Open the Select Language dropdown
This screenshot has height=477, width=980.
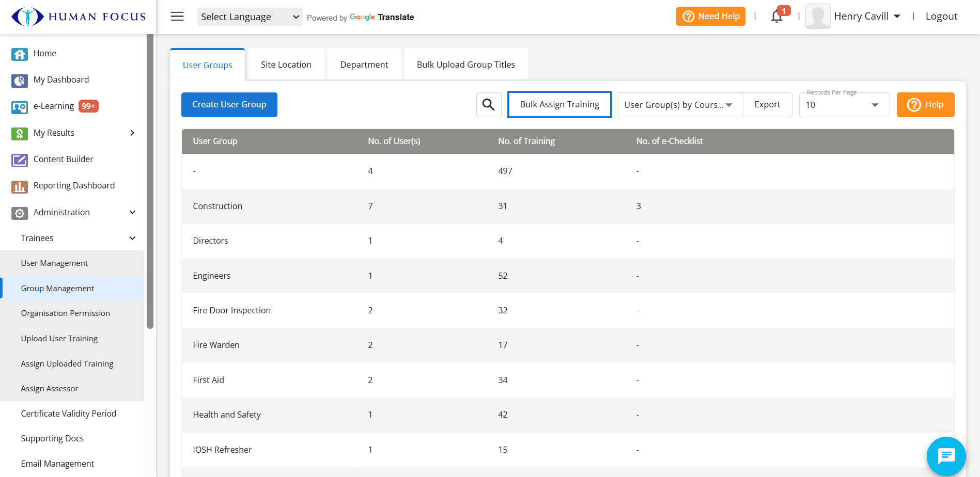(x=250, y=17)
